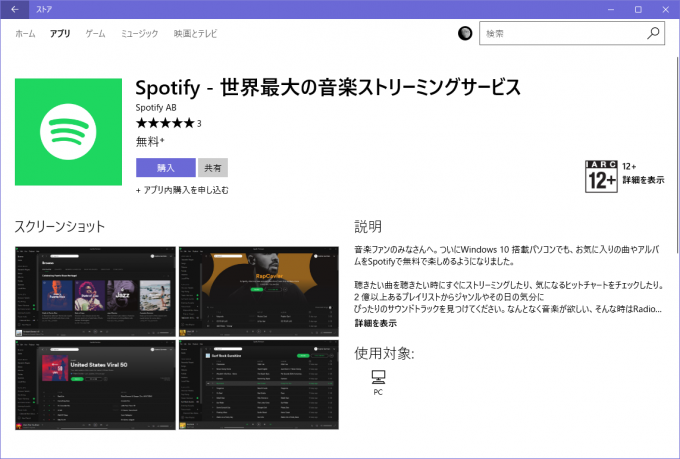Open United States Viral 50 screenshot

(x=95, y=385)
